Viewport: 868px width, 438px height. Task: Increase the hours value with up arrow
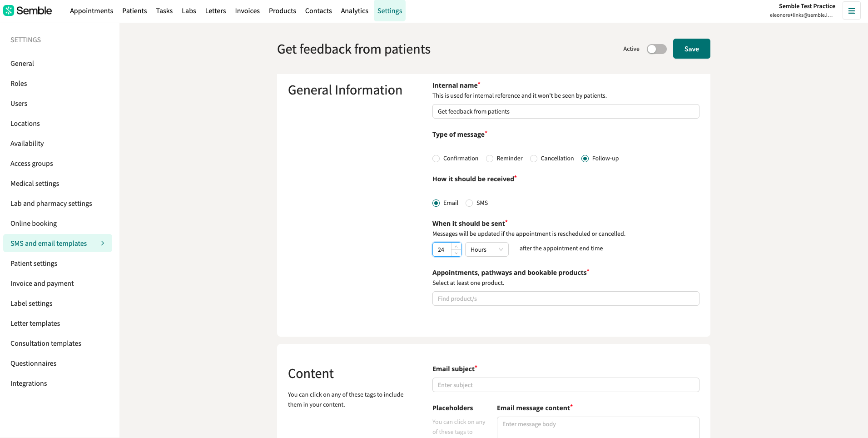pyautogui.click(x=456, y=246)
